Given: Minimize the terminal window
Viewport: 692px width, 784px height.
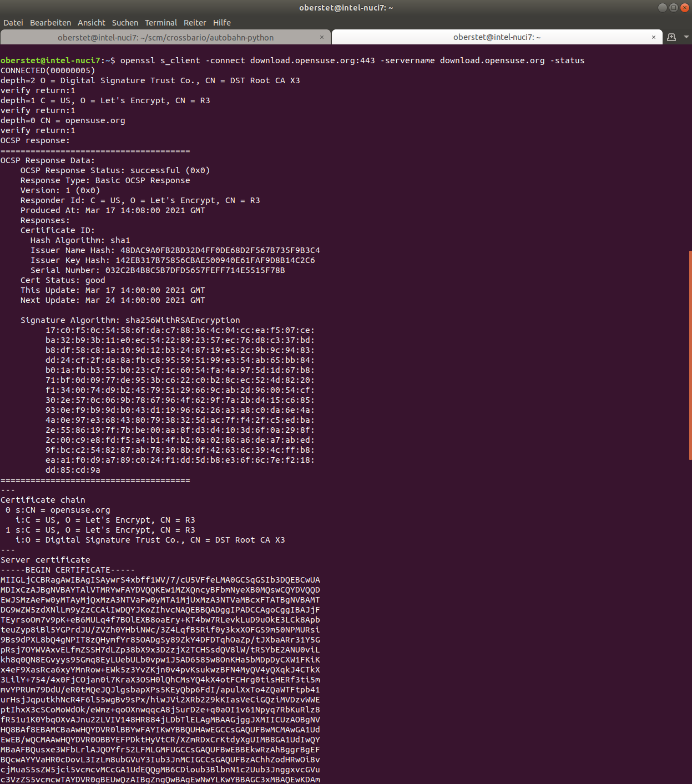Looking at the screenshot, I should (662, 8).
